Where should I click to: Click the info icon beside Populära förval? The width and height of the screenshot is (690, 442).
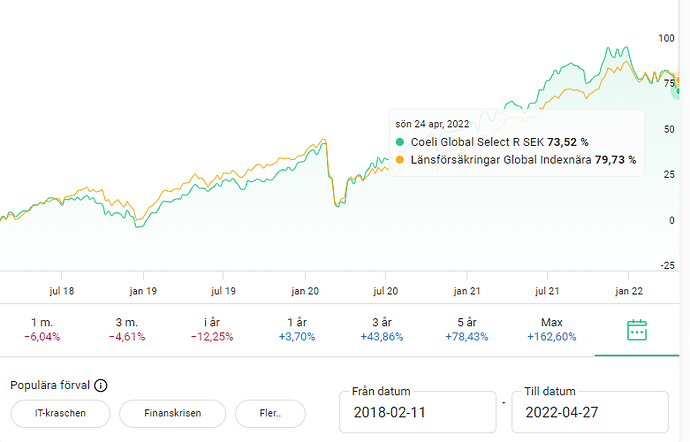101,386
